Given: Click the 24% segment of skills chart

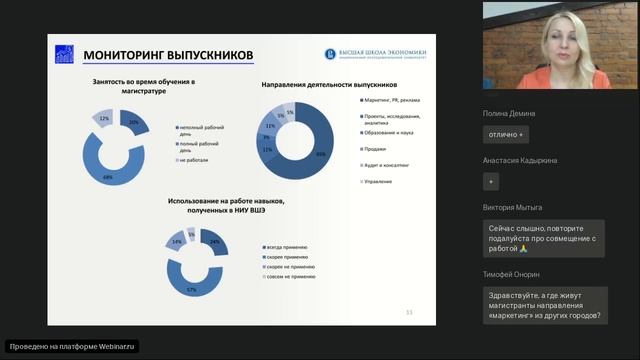Looking at the screenshot, I should coord(215,242).
